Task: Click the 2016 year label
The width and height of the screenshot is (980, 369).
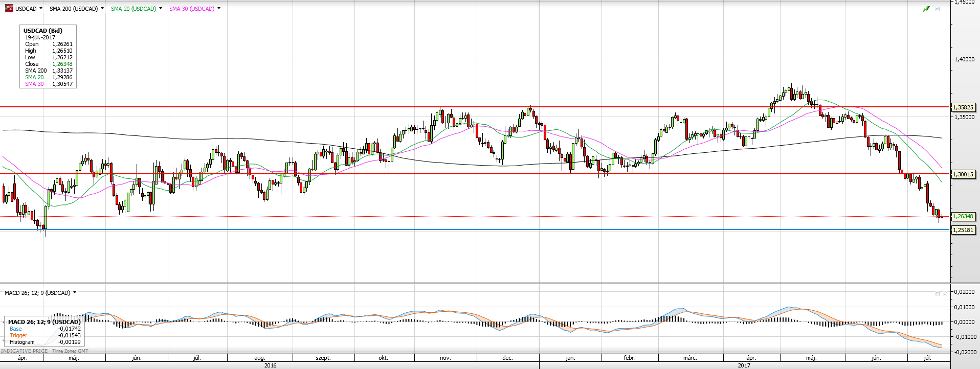Action: tap(270, 365)
